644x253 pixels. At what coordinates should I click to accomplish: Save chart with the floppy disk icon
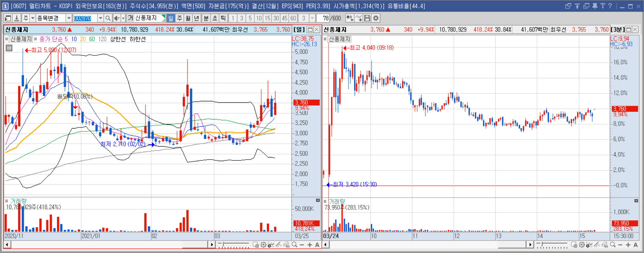pyautogui.click(x=367, y=18)
